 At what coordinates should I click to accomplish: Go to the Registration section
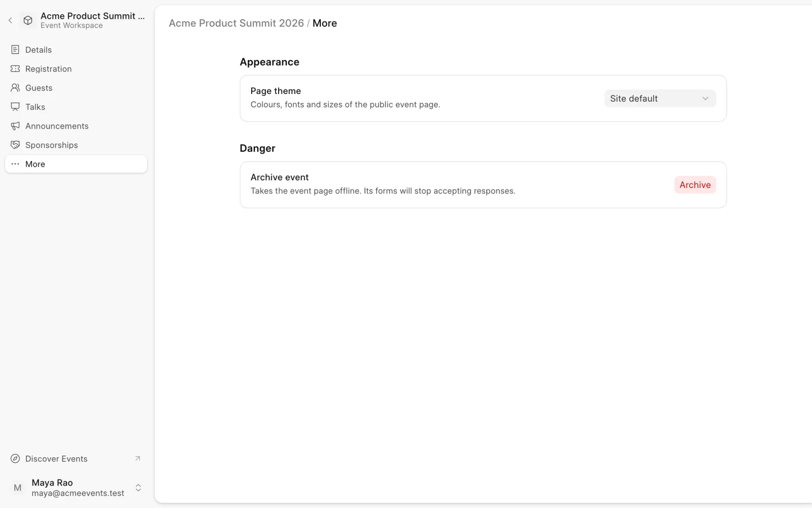(x=76, y=69)
